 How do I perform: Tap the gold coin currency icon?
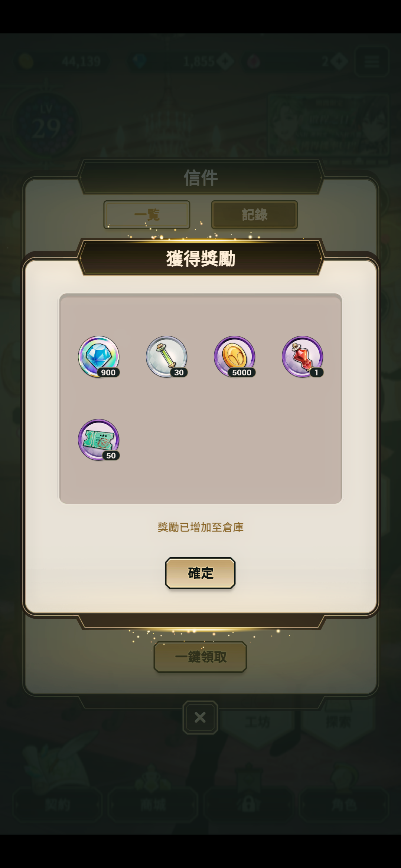coord(26,61)
